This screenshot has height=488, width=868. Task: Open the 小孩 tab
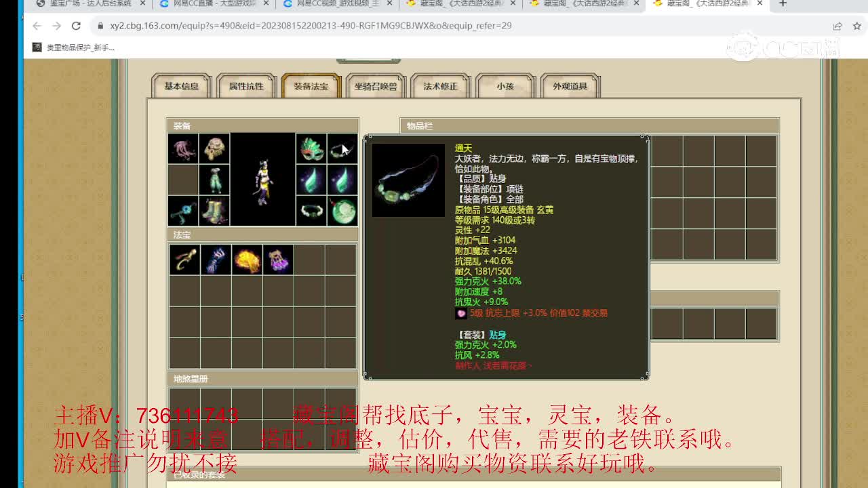point(505,86)
